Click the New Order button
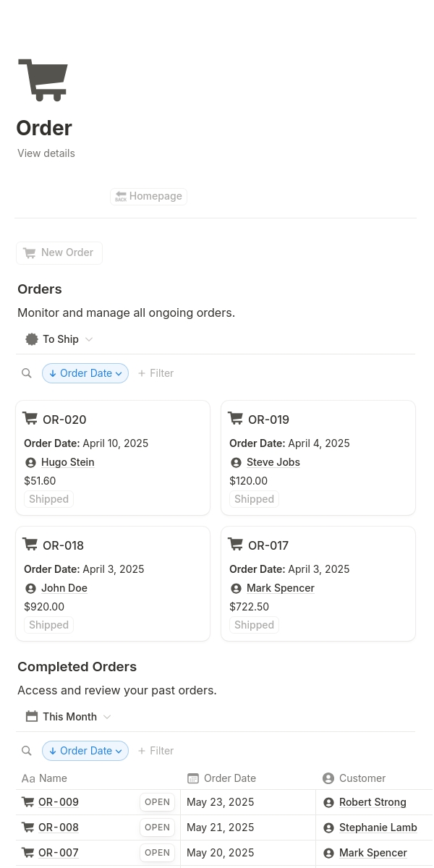Screen dimensions: 434x868 click(59, 252)
